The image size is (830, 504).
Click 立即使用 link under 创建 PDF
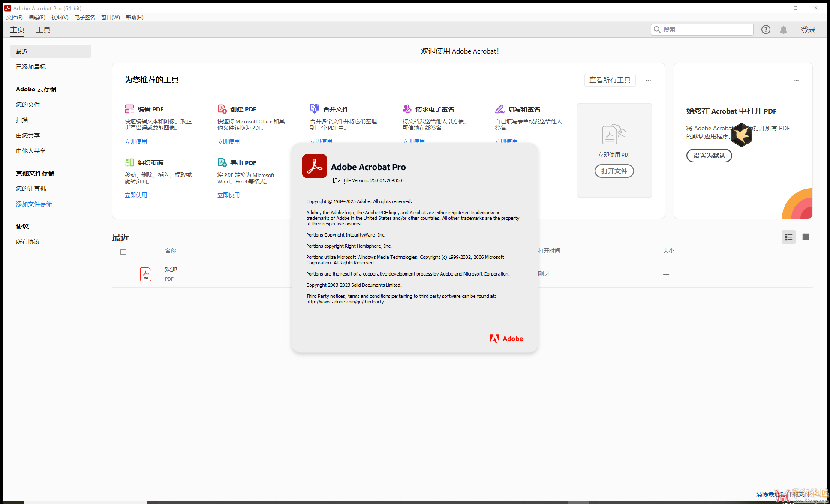[229, 141]
